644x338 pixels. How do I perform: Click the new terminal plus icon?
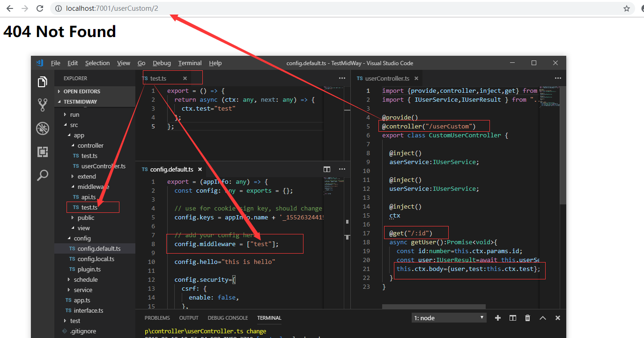point(498,317)
